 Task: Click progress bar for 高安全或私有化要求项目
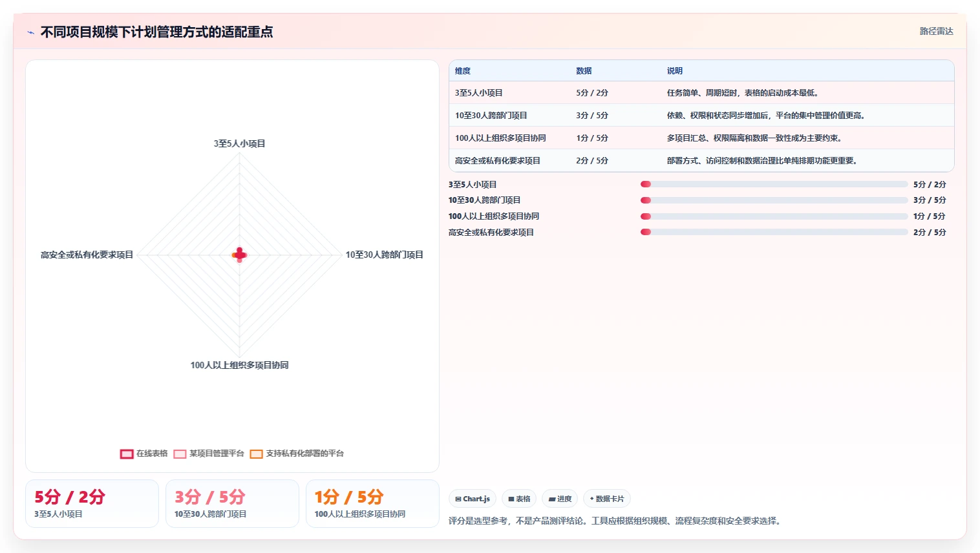pos(774,232)
